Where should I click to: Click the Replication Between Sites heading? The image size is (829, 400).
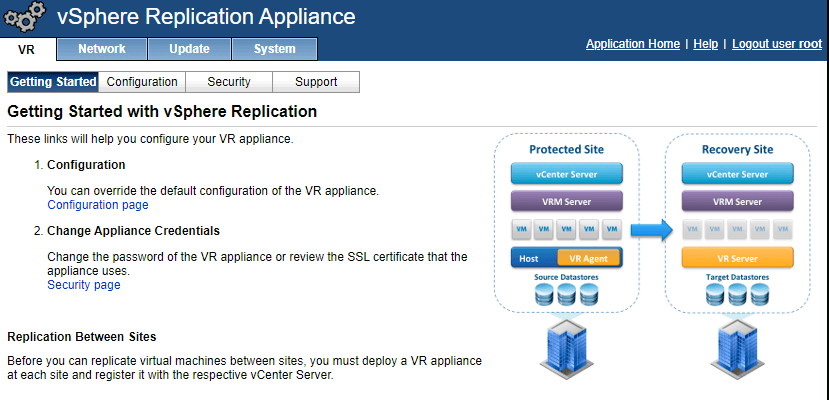[82, 337]
